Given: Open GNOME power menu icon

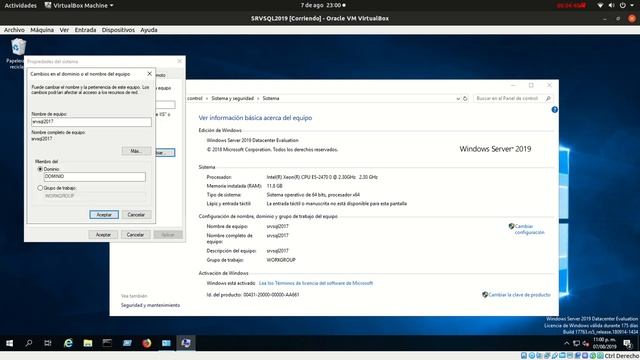Looking at the screenshot, I should tap(622, 5).
